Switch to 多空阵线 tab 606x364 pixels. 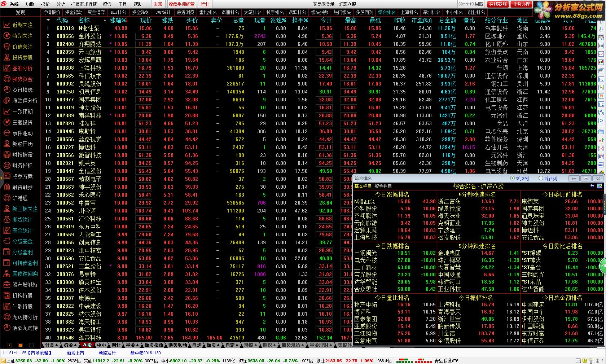pyautogui.click(x=141, y=12)
